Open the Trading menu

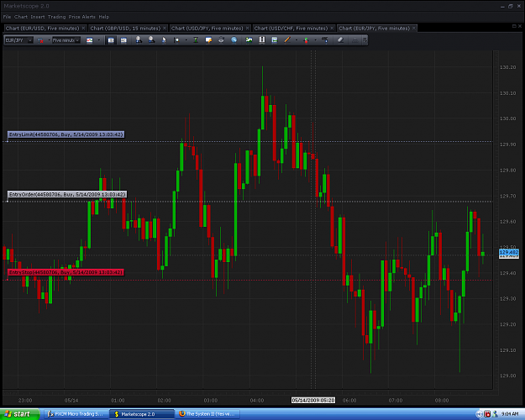[56, 17]
